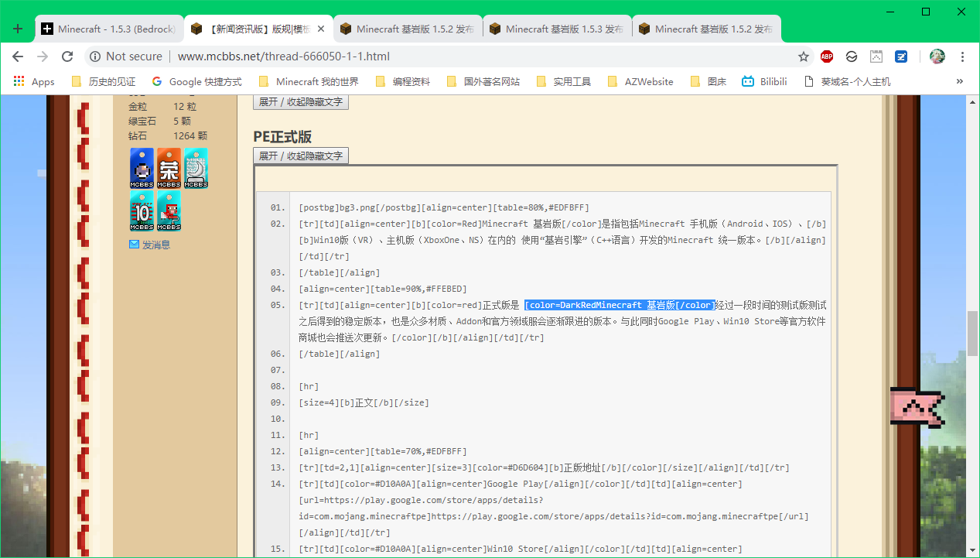Click the PE正式版 heading
980x558 pixels.
coord(282,136)
